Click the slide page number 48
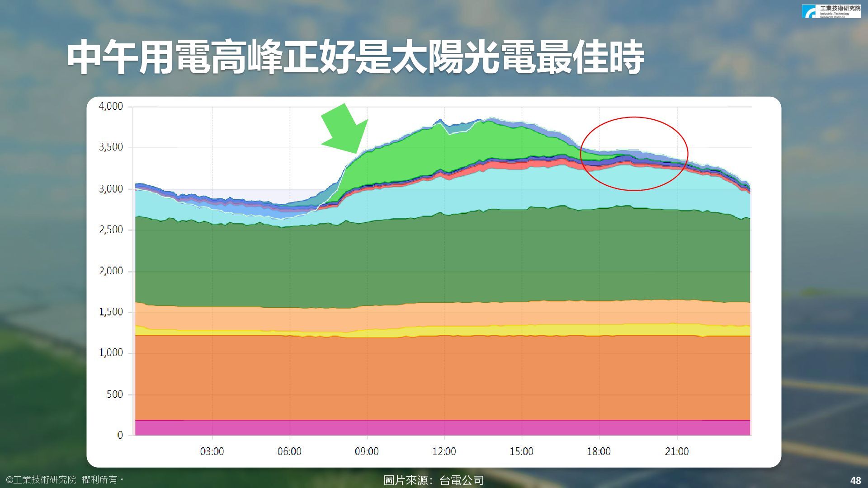The image size is (868, 488). point(855,480)
